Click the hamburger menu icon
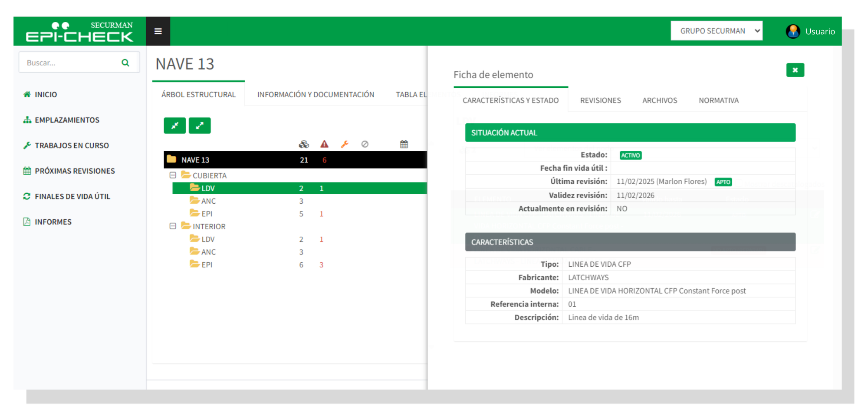Image resolution: width=868 pixels, height=420 pixels. tap(158, 31)
